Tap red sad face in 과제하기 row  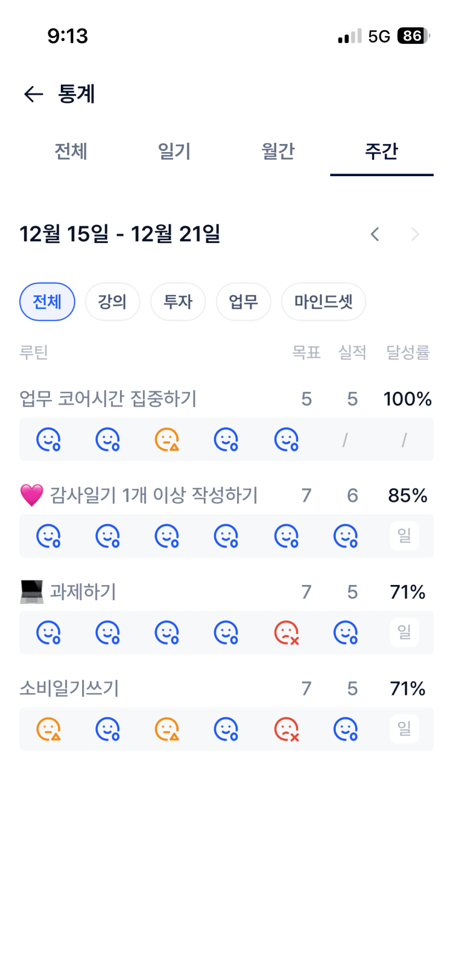coord(286,633)
